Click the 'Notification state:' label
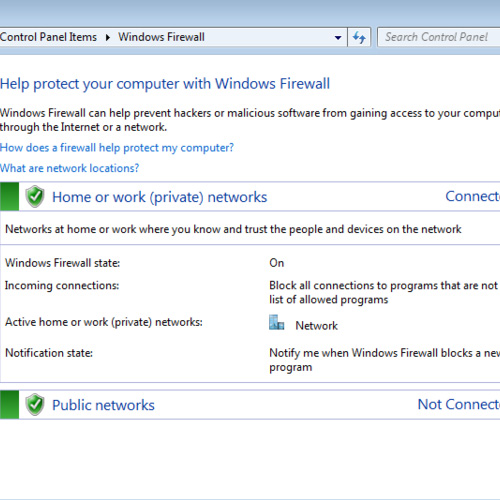This screenshot has width=500, height=500. pos(49,353)
